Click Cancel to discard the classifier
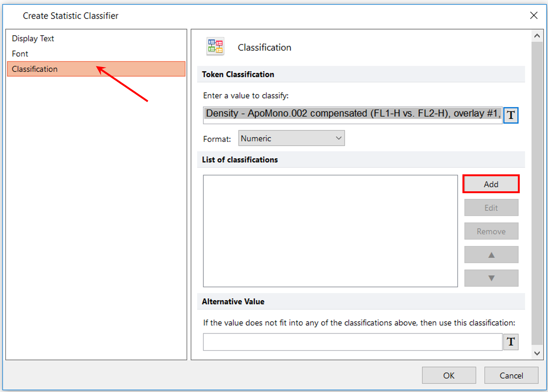Image resolution: width=548 pixels, height=392 pixels. tap(511, 375)
